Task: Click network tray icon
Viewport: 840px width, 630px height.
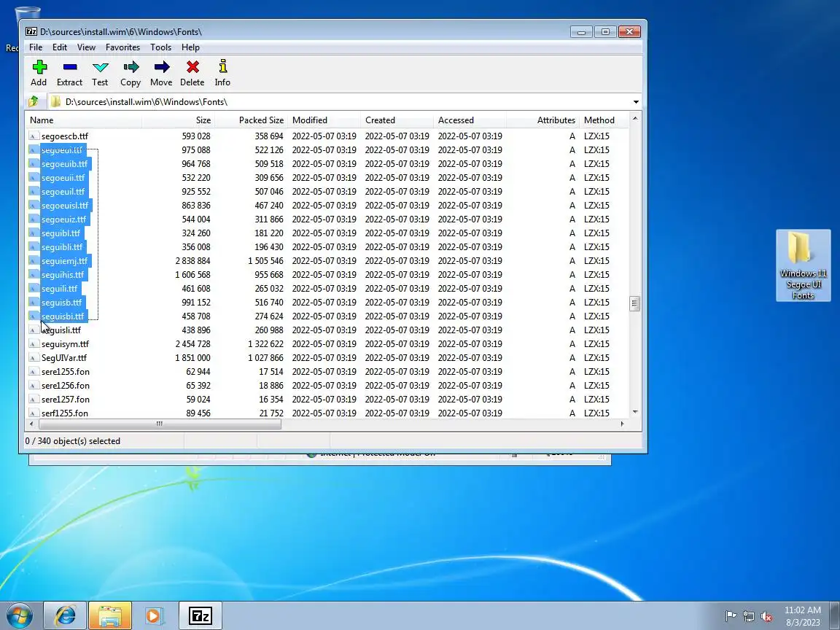Action: click(x=749, y=617)
